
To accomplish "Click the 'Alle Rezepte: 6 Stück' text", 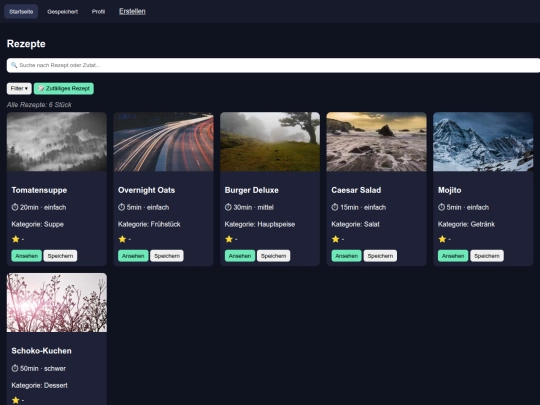I will [x=39, y=105].
